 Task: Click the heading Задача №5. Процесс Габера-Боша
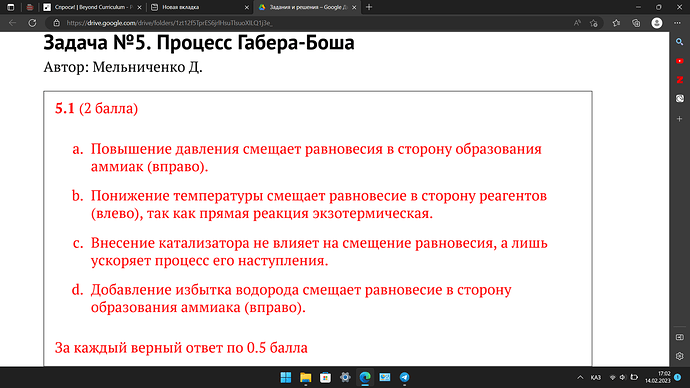click(198, 43)
